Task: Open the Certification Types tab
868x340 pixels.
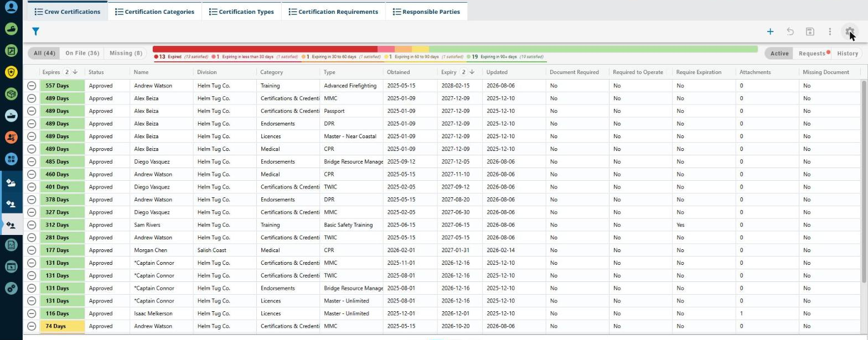Action: pos(241,12)
